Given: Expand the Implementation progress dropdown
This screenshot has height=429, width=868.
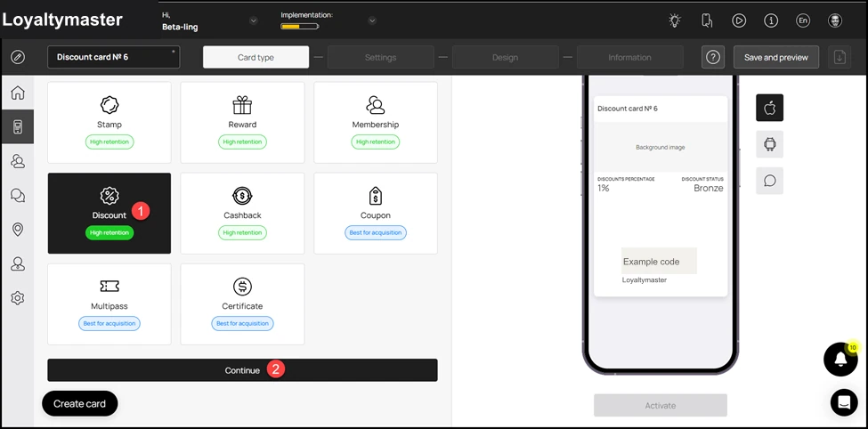Looking at the screenshot, I should click(x=372, y=21).
